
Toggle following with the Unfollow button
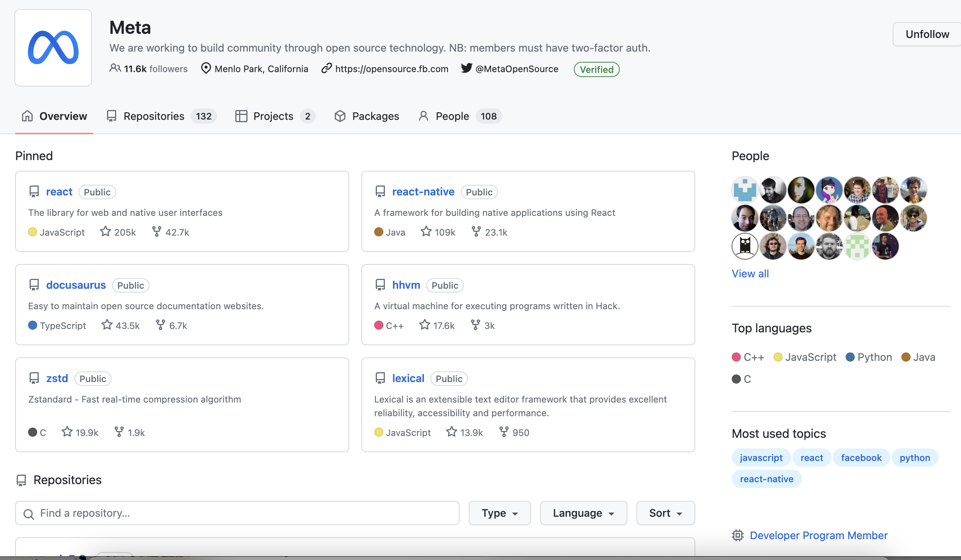(927, 34)
